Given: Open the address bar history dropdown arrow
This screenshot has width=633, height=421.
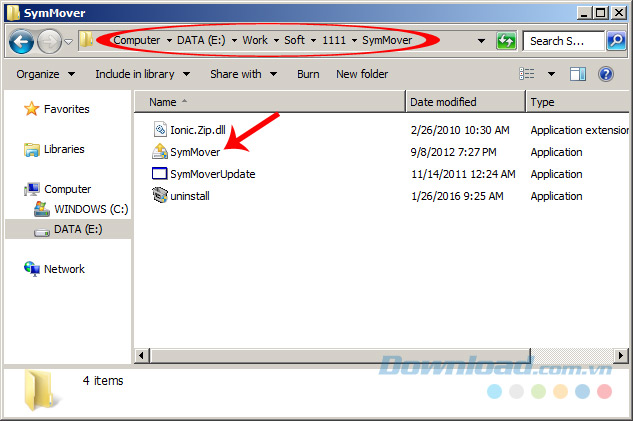Looking at the screenshot, I should 481,41.
